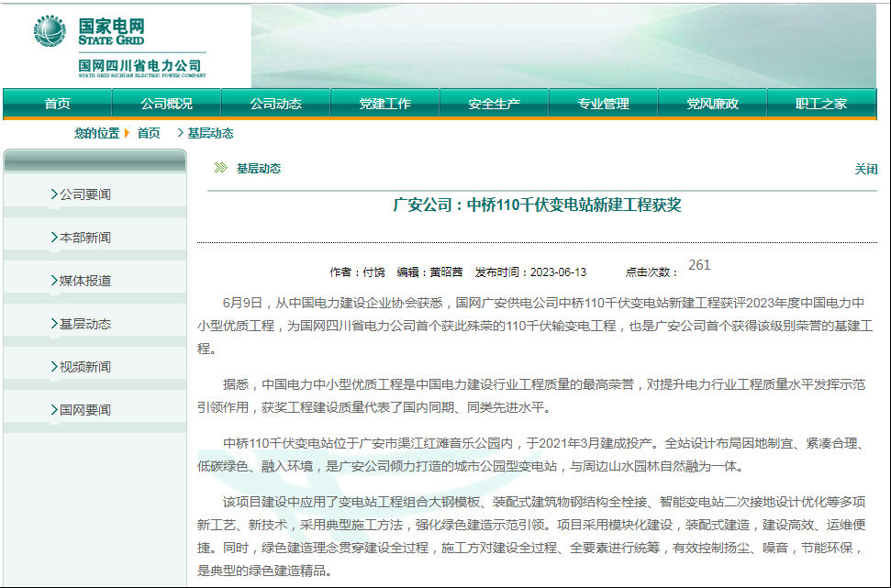Click the paragraph starting with 6月9日
Image resolution: width=891 pixels, height=588 pixels.
point(537,326)
